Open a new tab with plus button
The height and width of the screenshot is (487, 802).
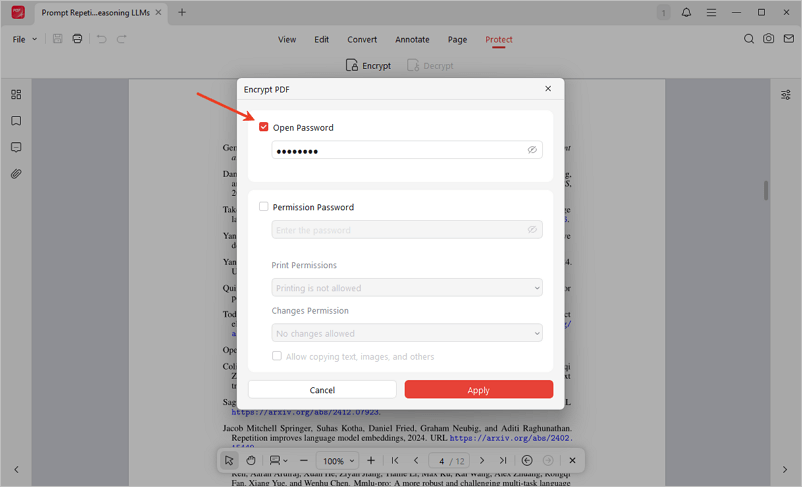click(x=182, y=12)
